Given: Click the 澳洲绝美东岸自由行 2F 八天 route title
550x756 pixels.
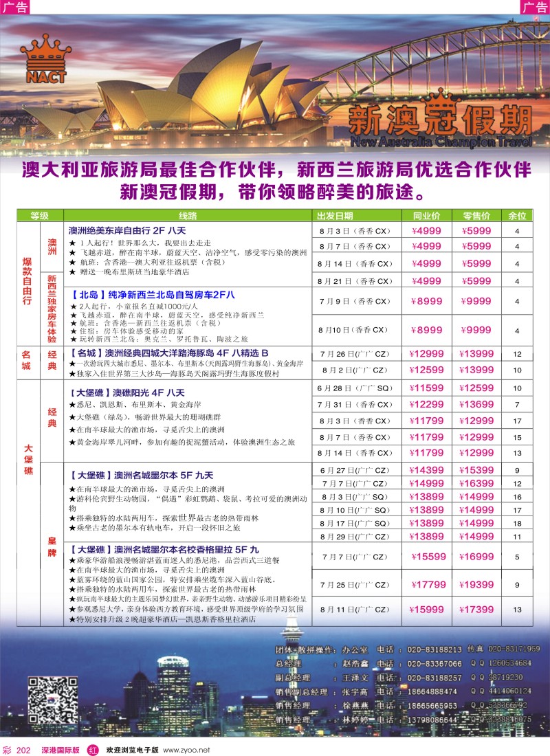Looking at the screenshot, I should click(x=127, y=230).
